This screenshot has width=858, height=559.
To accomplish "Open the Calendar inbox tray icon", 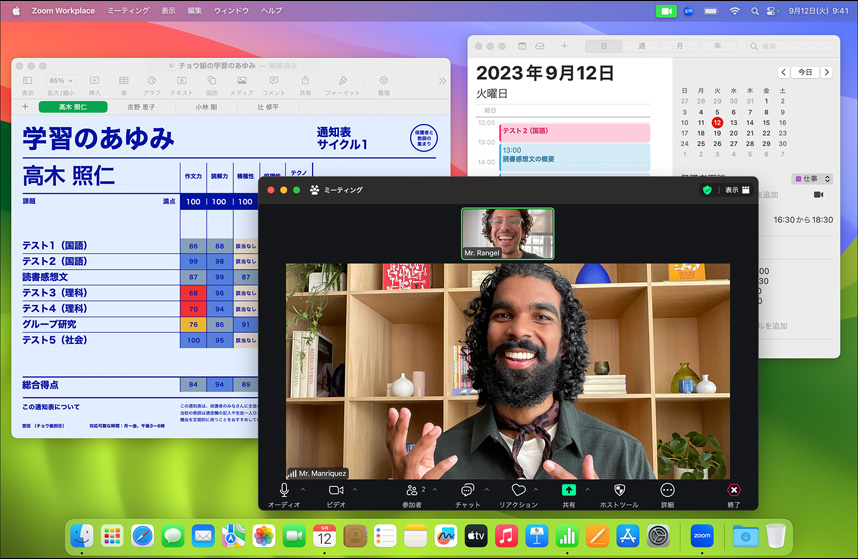I will (x=540, y=46).
